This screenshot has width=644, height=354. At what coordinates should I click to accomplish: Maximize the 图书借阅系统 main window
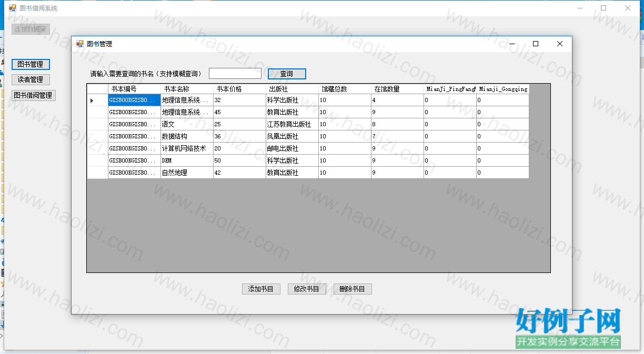pos(603,8)
